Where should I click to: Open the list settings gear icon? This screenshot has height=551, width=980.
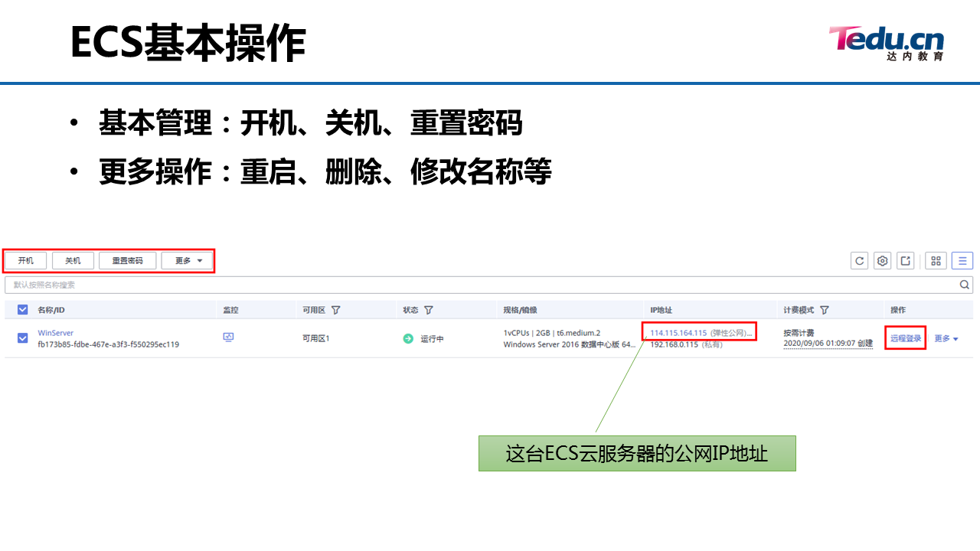882,260
